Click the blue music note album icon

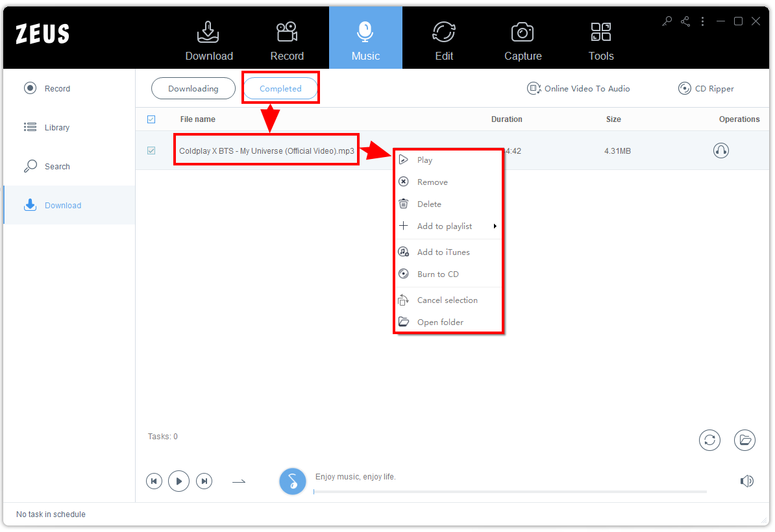(293, 481)
